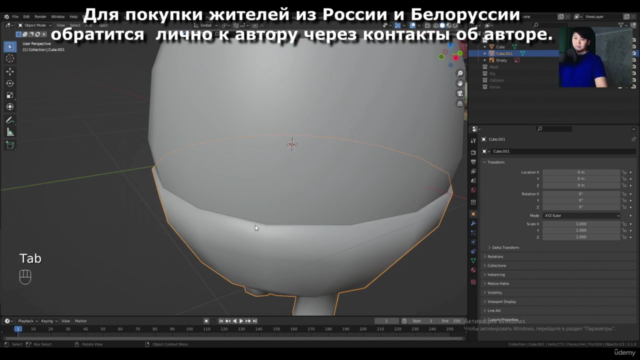
Task: Open the Material properties tab
Action: [473, 270]
